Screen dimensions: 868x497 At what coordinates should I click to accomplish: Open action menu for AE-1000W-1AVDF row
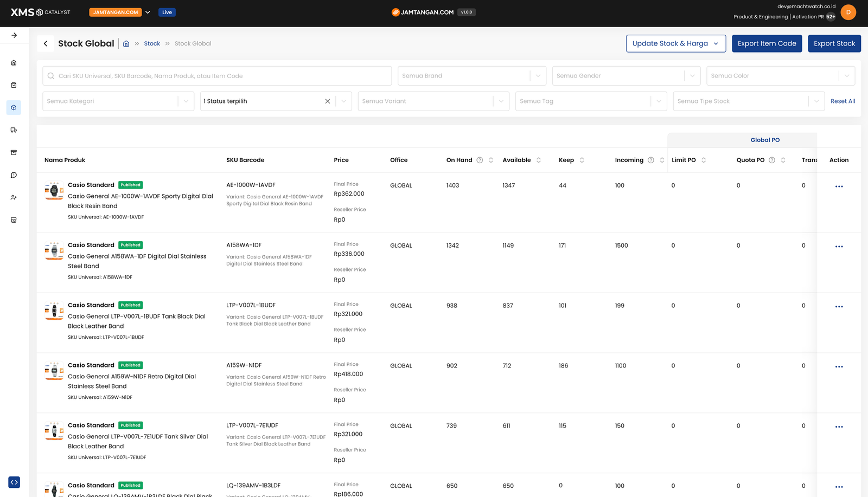point(839,186)
